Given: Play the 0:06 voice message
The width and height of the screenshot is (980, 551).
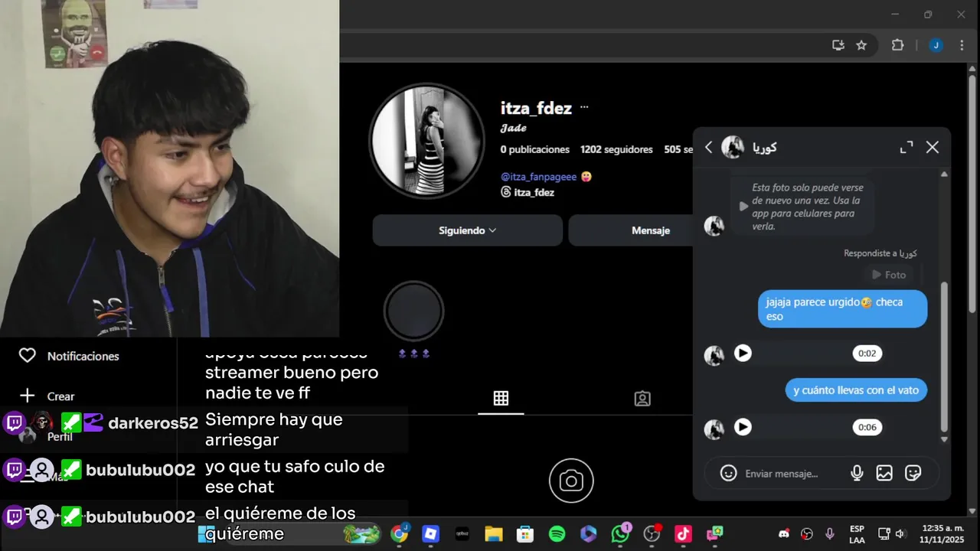Looking at the screenshot, I should [743, 427].
